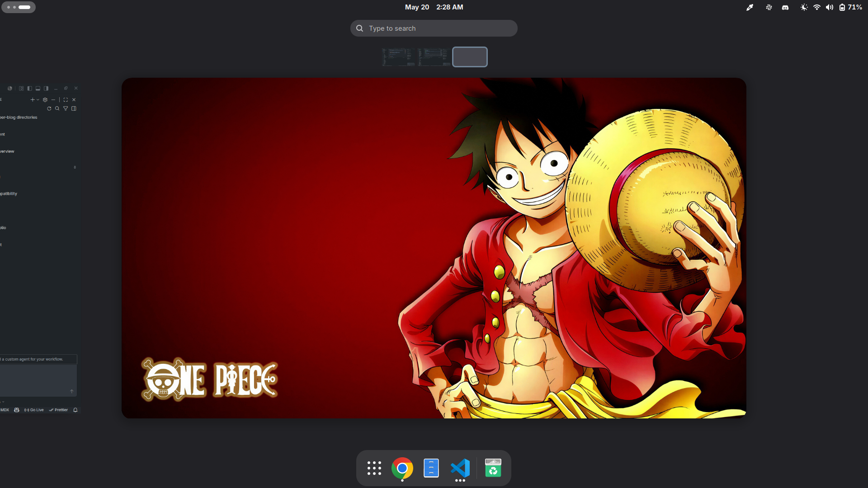Select the third empty workspace thumbnail

tap(470, 57)
